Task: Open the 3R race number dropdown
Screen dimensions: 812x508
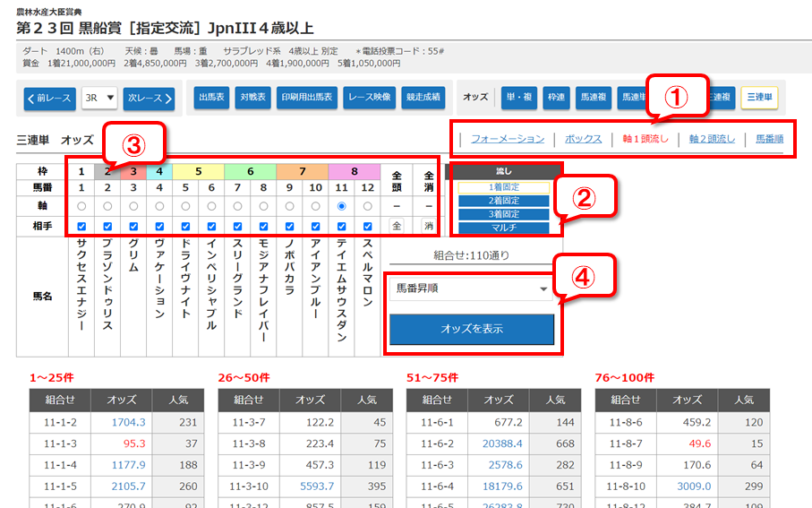Action: (98, 98)
